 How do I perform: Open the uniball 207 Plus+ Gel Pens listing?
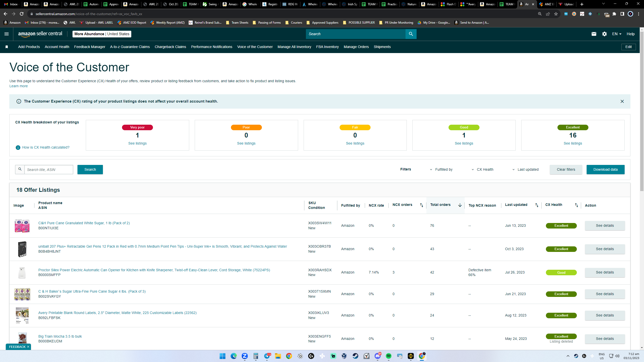click(x=163, y=246)
